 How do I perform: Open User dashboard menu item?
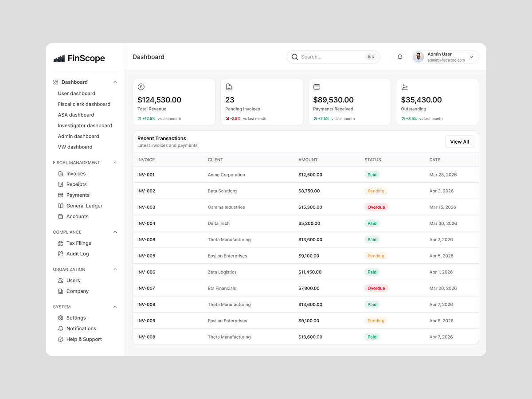tap(76, 94)
